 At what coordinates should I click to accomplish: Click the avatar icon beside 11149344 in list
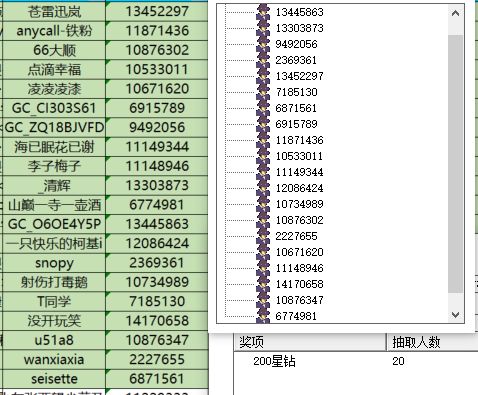point(263,172)
